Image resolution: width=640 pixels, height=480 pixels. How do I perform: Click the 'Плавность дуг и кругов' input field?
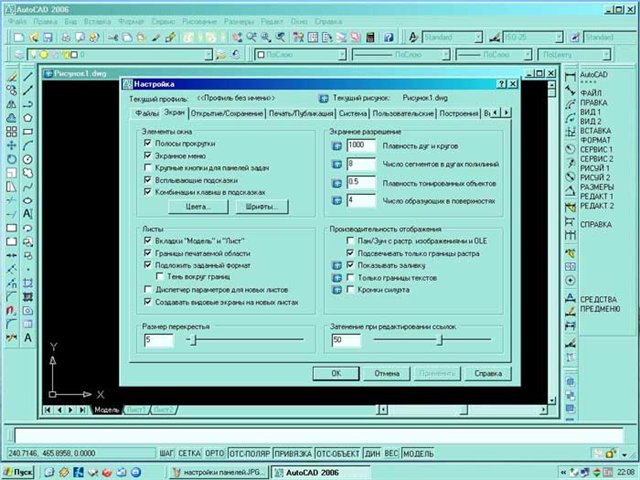[x=362, y=146]
